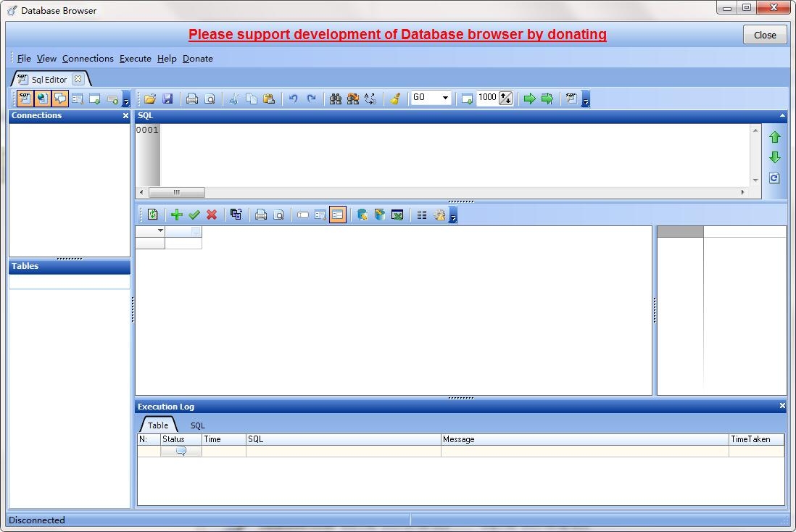The height and width of the screenshot is (532, 796).
Task: Open the Execute menu
Action: pyautogui.click(x=135, y=59)
